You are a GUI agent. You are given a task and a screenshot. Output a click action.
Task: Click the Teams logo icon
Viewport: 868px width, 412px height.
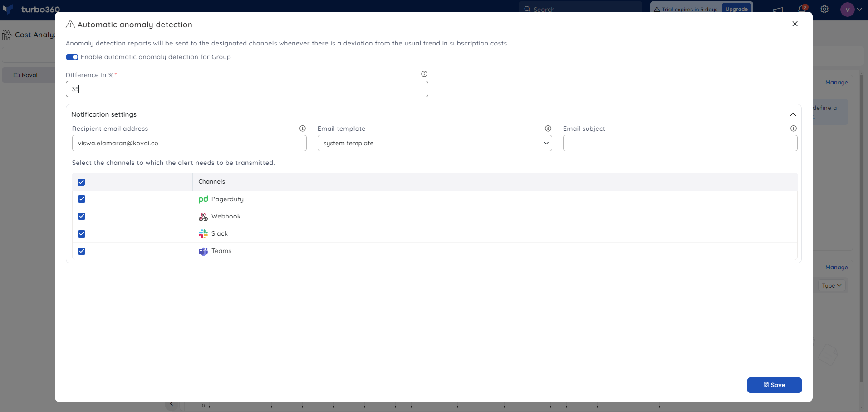point(203,251)
